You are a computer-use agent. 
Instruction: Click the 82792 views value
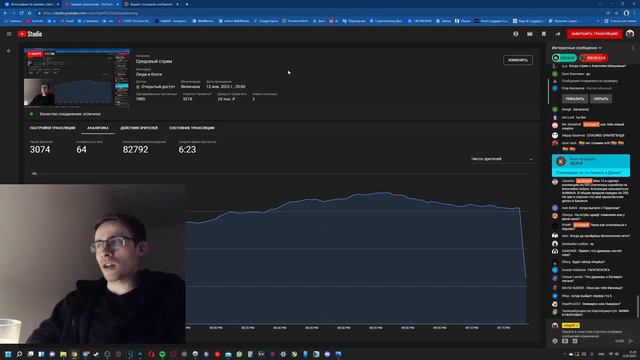pos(136,149)
